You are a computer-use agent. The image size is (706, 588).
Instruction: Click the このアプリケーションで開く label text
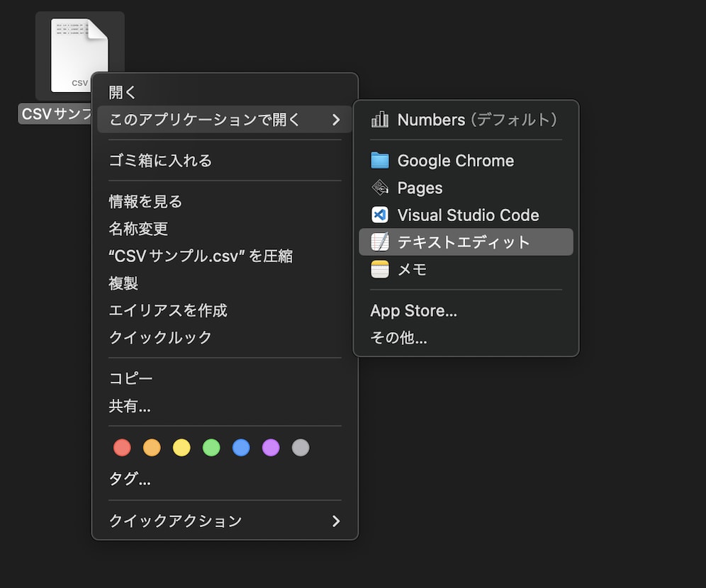(x=205, y=120)
